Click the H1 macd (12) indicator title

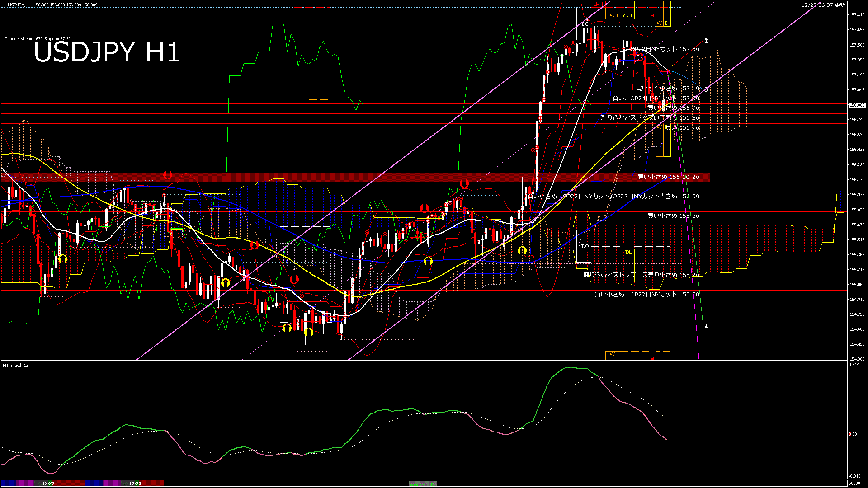[x=16, y=365]
